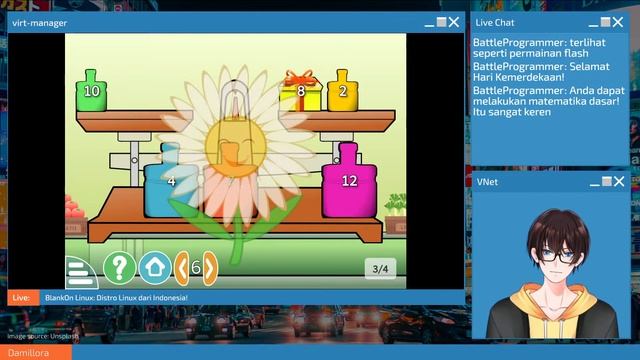Viewport: 640px width, 360px height.
Task: Click the virt-manager window title
Action: coord(39,23)
